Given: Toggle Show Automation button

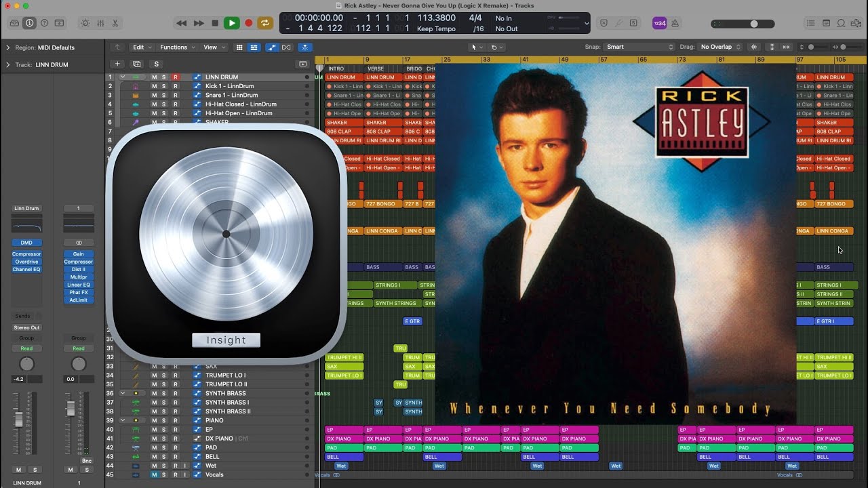Looking at the screenshot, I should [x=272, y=47].
